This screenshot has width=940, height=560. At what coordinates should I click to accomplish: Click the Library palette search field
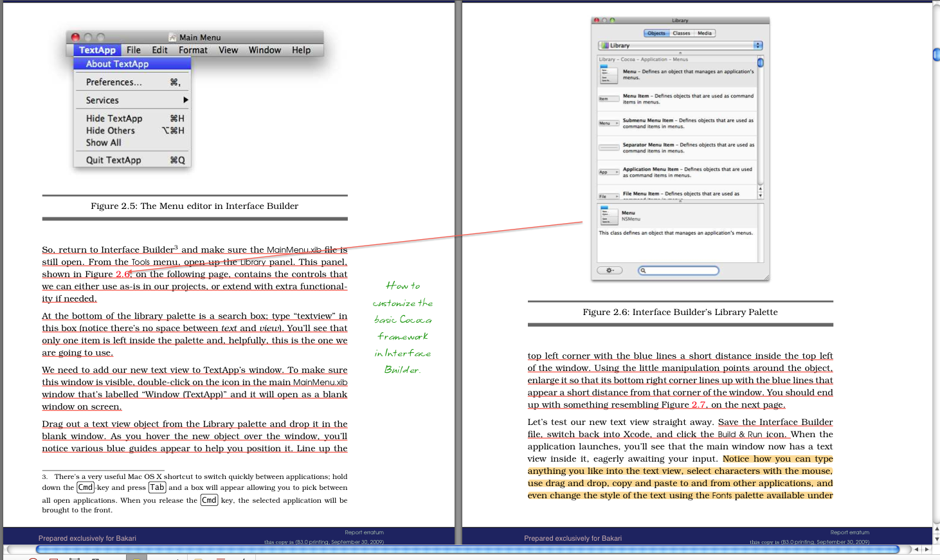click(x=678, y=271)
